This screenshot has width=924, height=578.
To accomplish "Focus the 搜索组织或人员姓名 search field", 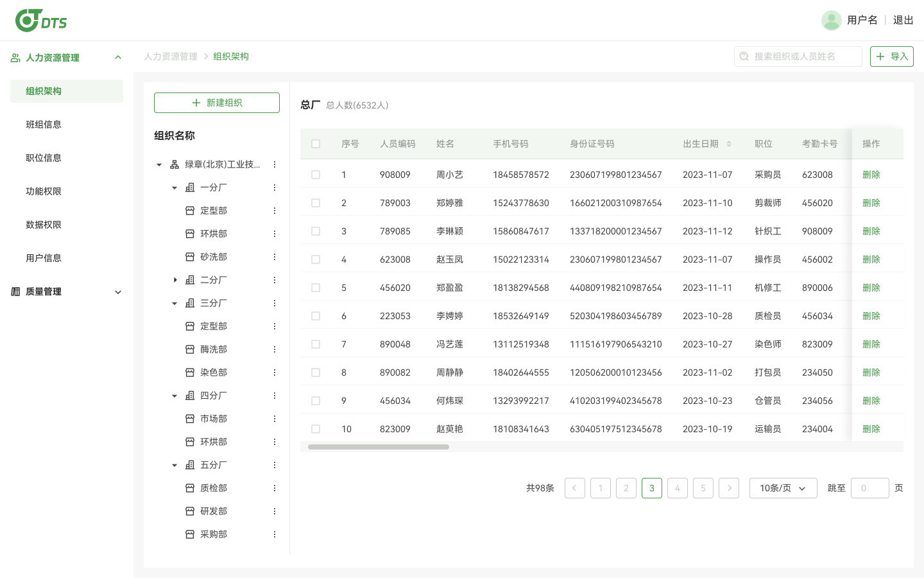I will tap(798, 57).
